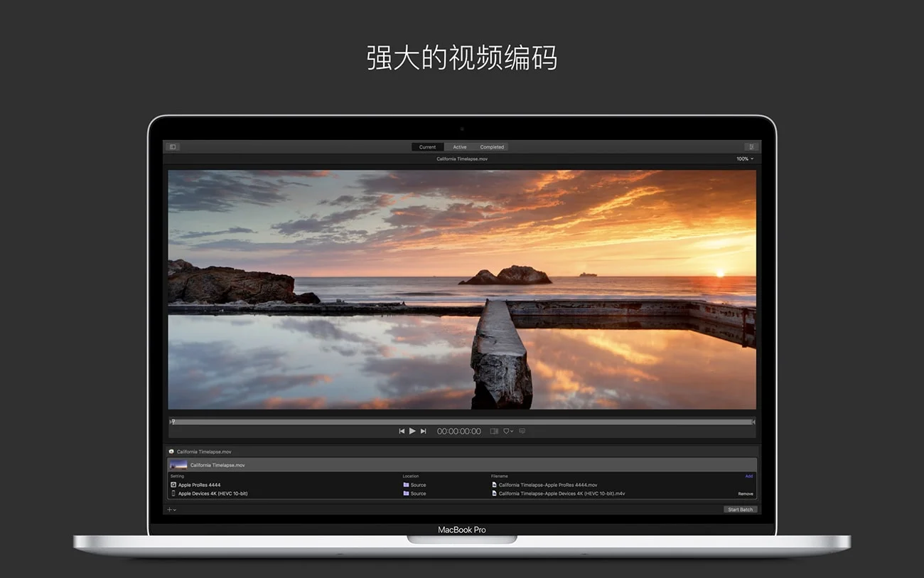Skip to the first frame of the preview

pos(402,431)
